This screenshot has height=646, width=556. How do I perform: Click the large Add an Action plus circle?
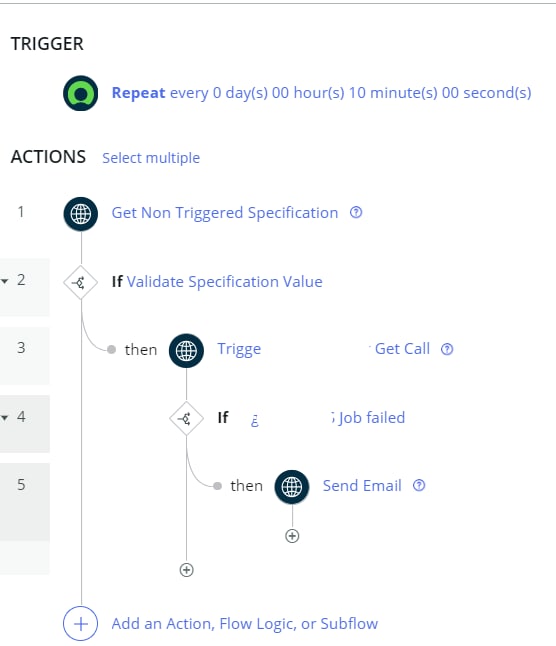(81, 624)
